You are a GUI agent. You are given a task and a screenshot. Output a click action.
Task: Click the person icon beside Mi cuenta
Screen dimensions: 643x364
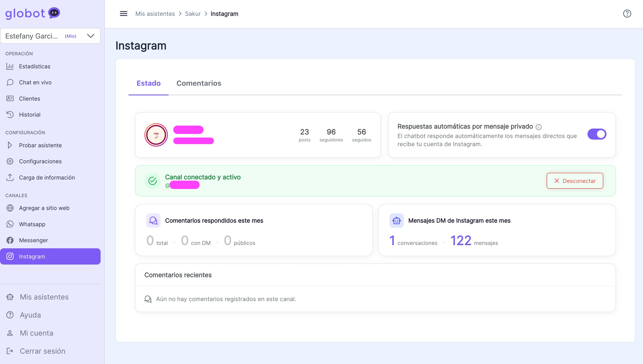pyautogui.click(x=10, y=333)
